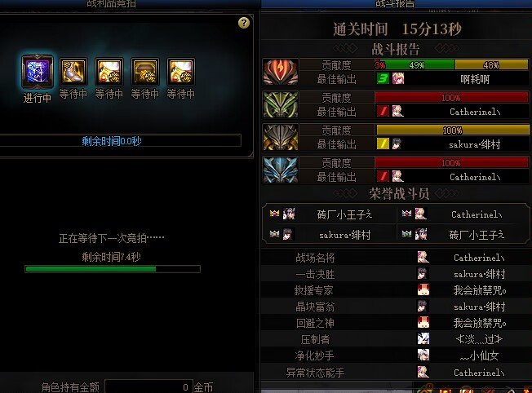Click the blue boss emblem
Viewport: 532px width, 393px height.
[281, 170]
